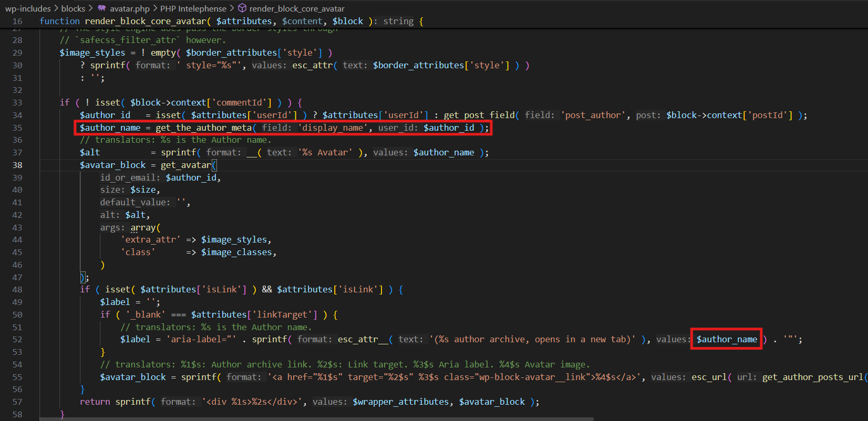Click $author_name variable on line 52
Image resolution: width=868 pixels, height=421 pixels.
(x=727, y=340)
